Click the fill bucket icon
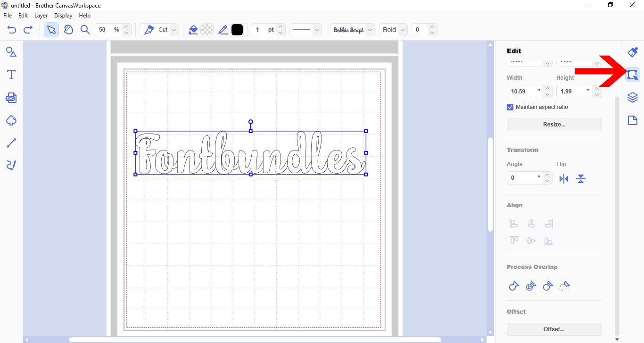Viewport: 644px width, 343px height. [193, 30]
